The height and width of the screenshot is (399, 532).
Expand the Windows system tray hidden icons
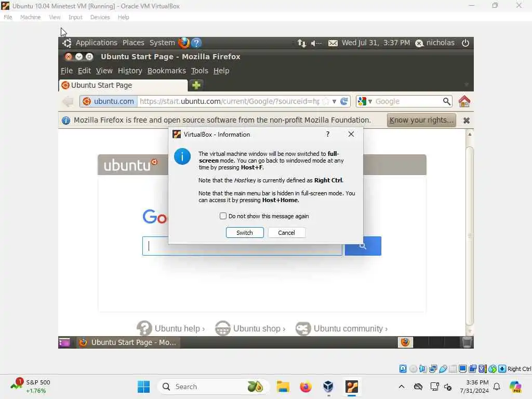[x=402, y=387]
